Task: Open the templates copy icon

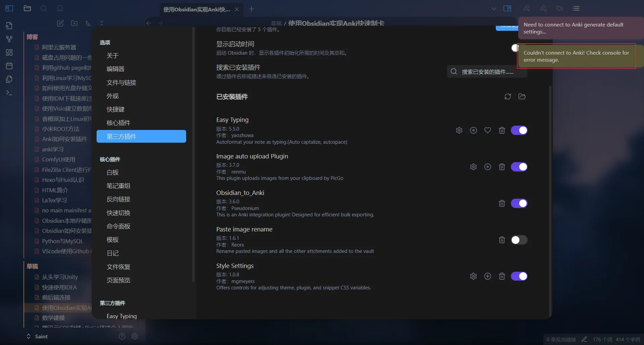Action: pos(9,79)
